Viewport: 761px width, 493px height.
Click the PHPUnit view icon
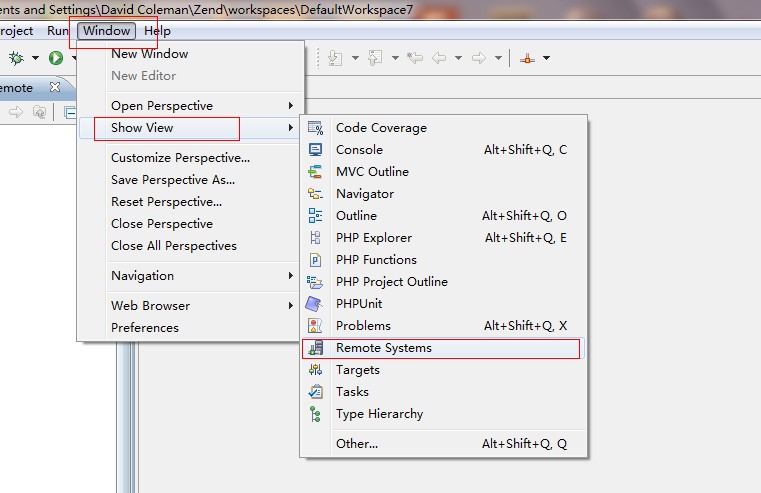pos(314,304)
